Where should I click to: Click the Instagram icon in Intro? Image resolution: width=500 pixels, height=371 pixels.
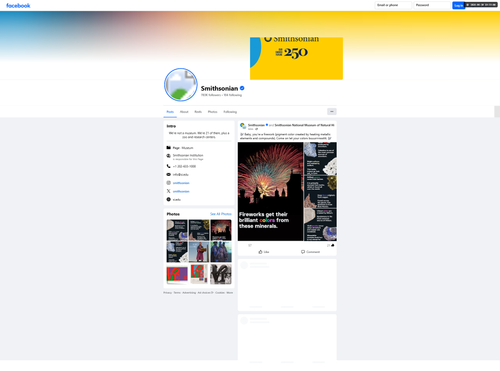(x=169, y=183)
